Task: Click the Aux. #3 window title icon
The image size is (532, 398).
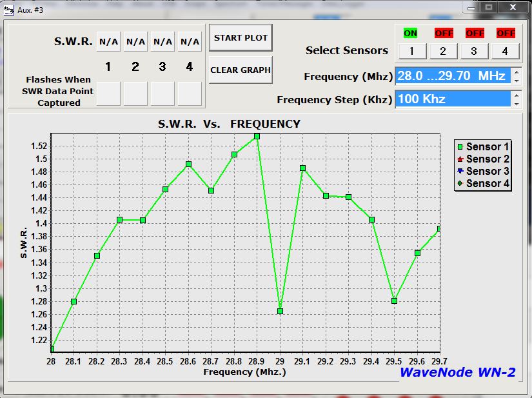Action: point(8,9)
